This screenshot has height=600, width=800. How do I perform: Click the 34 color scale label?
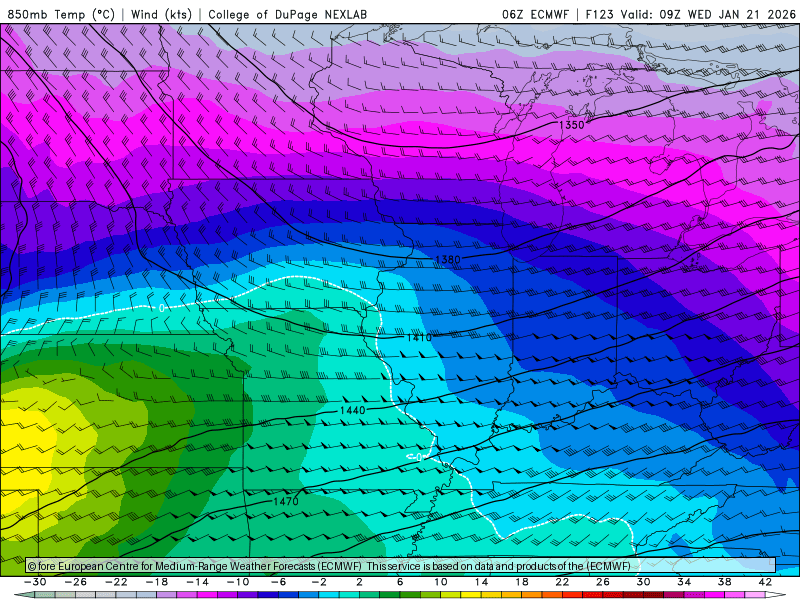684,582
